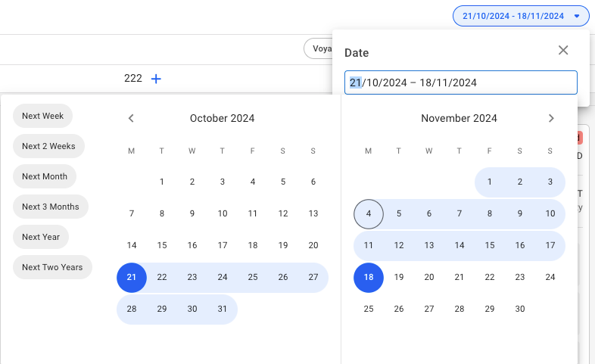Choose October 31 in the calendar
The image size is (595, 364).
click(x=223, y=309)
